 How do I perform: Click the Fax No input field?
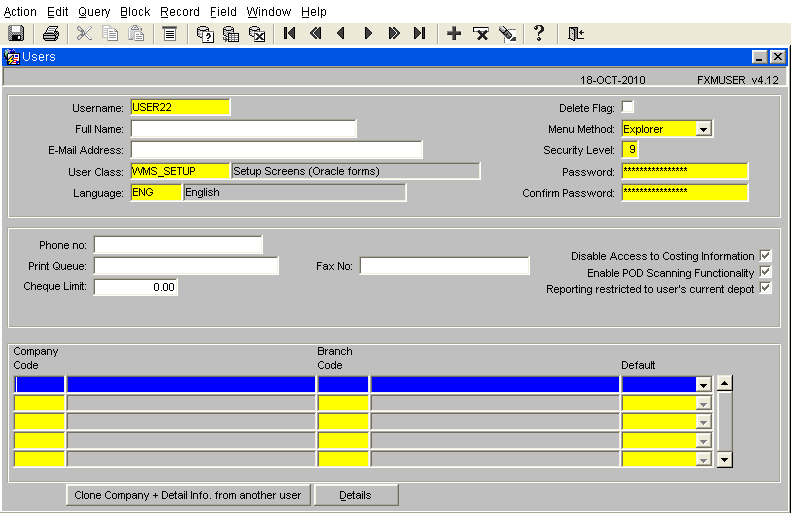[444, 266]
